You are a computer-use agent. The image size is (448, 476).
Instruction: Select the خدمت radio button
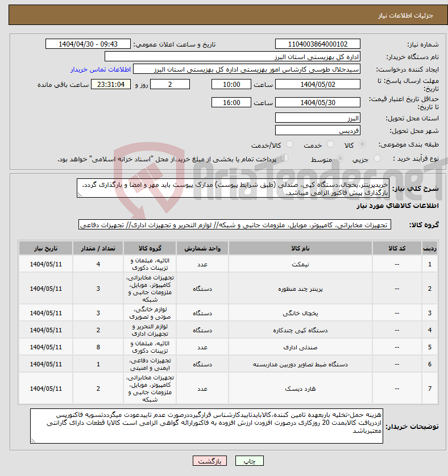point(330,144)
